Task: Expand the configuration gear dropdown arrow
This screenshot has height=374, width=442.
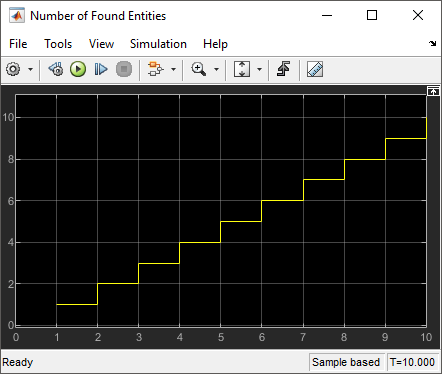Action: [30, 69]
